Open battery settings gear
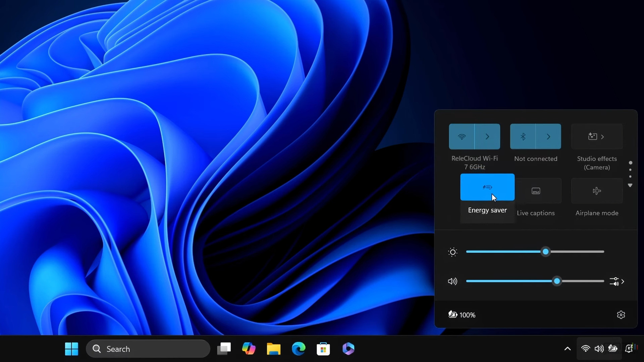644x362 pixels. [621, 314]
